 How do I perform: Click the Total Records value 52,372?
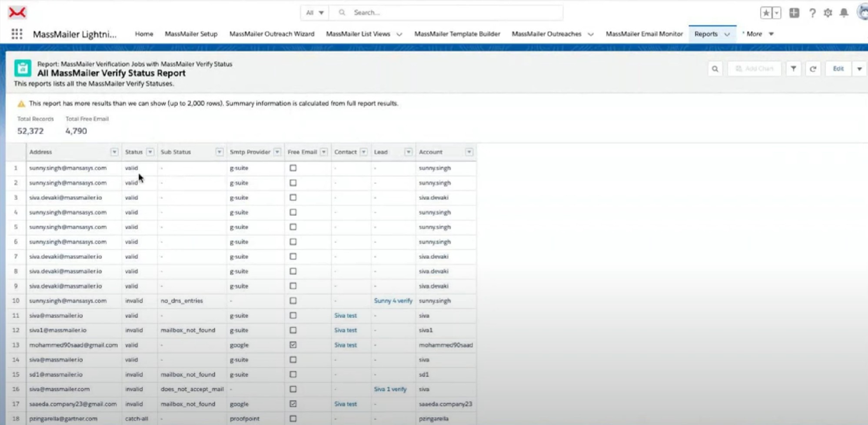pyautogui.click(x=30, y=131)
